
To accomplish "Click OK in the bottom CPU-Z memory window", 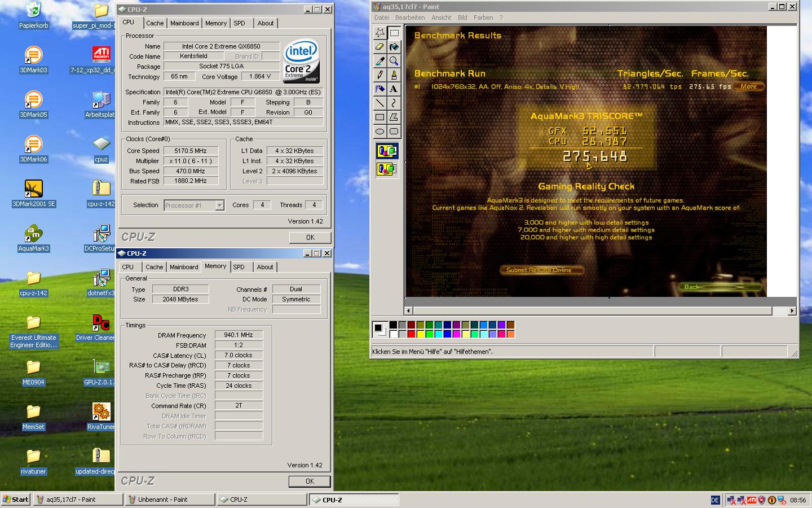I will pyautogui.click(x=310, y=481).
